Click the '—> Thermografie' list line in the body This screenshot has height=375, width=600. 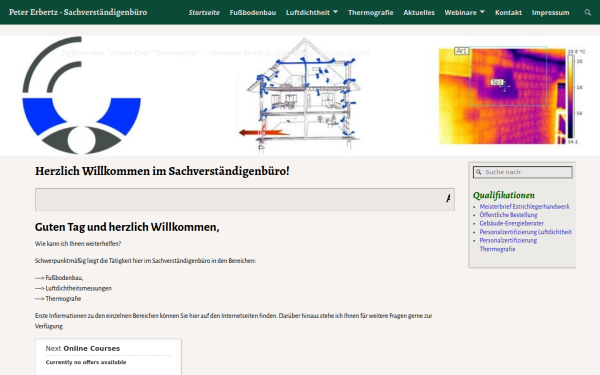(58, 298)
